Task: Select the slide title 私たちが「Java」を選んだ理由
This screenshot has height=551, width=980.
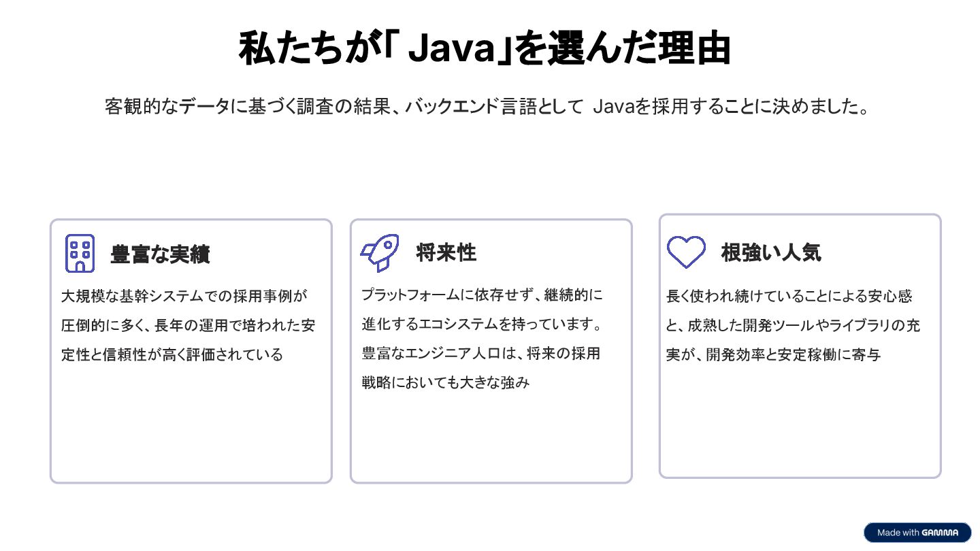Action: click(485, 48)
